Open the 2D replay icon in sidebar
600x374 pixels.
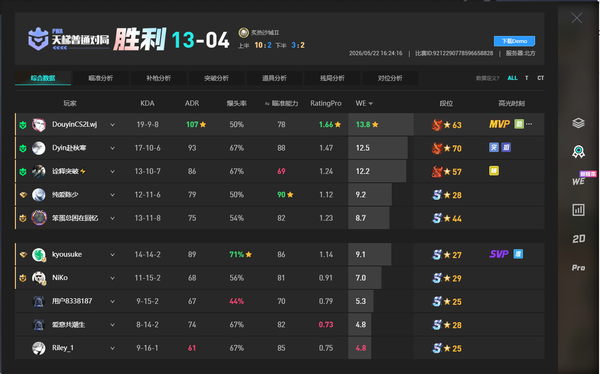pyautogui.click(x=579, y=239)
